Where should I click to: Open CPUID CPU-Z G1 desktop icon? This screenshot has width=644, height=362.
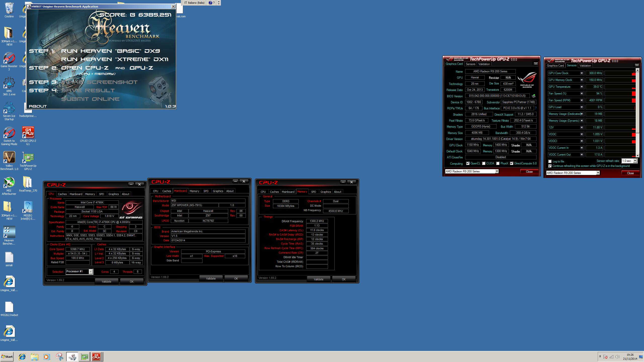(x=28, y=136)
